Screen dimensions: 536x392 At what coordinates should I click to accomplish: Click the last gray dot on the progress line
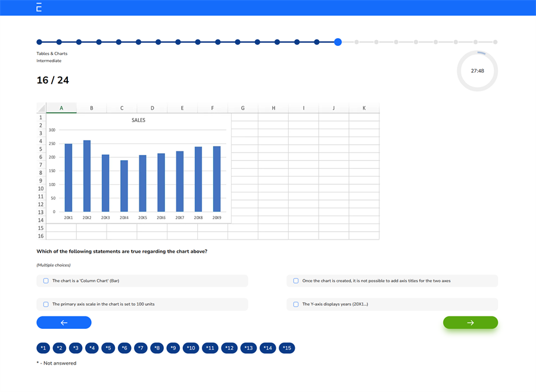(x=496, y=42)
